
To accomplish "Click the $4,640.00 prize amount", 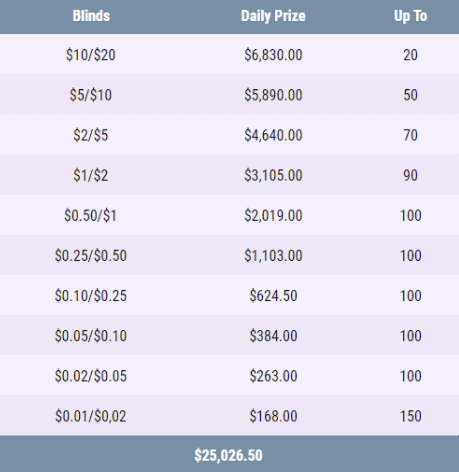I will [x=273, y=135].
